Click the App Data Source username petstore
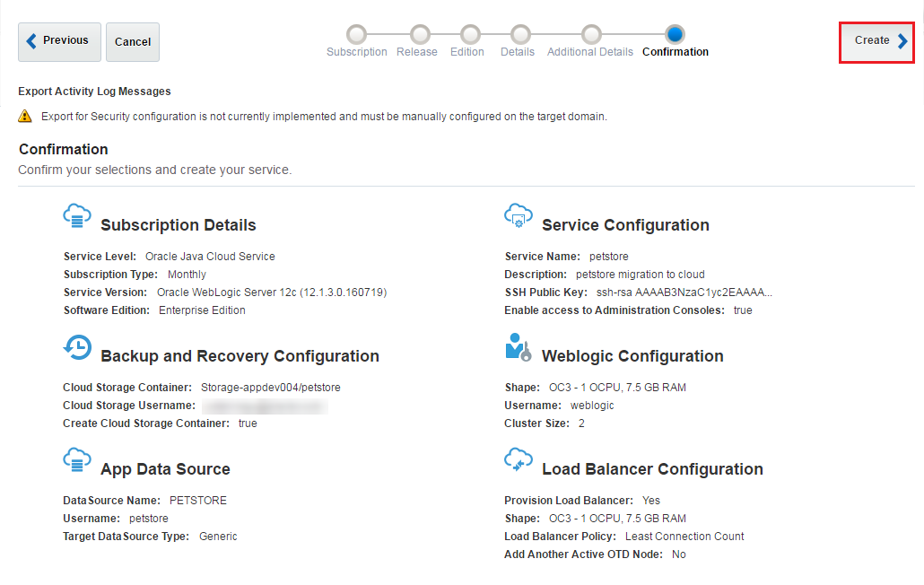 coord(149,519)
